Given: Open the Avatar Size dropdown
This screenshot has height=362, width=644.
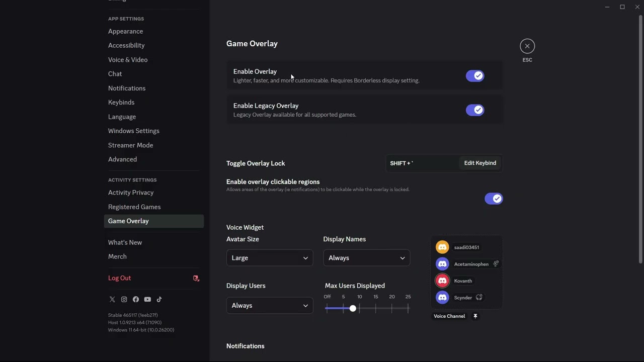Looking at the screenshot, I should [x=270, y=258].
